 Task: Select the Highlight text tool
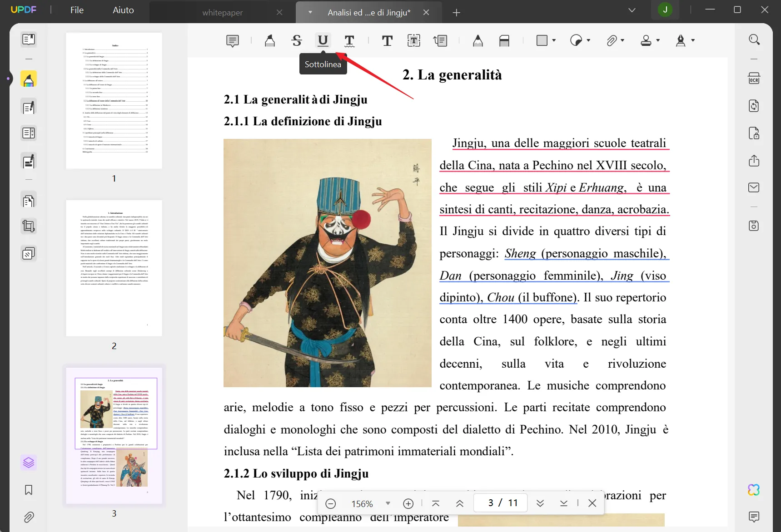[270, 41]
